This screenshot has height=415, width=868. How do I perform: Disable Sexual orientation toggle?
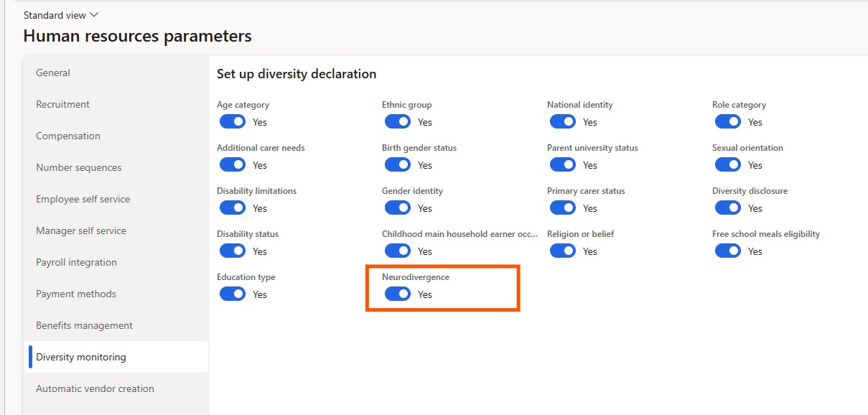coord(728,164)
